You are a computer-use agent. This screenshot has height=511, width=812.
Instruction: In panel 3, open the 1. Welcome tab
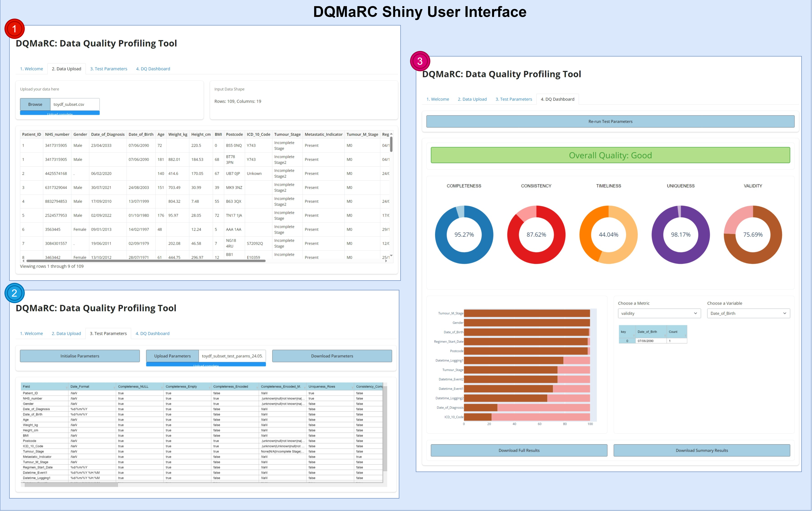[x=438, y=99]
